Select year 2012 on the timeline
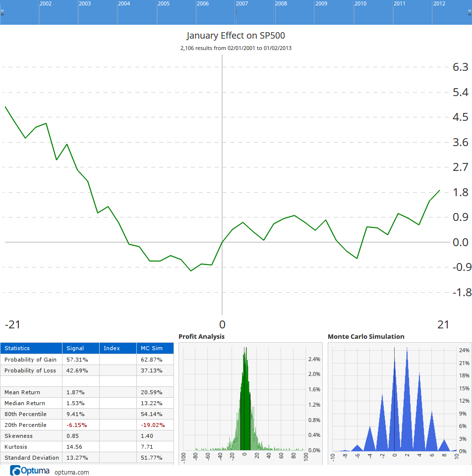Image resolution: width=472 pixels, height=476 pixels. pyautogui.click(x=439, y=3)
